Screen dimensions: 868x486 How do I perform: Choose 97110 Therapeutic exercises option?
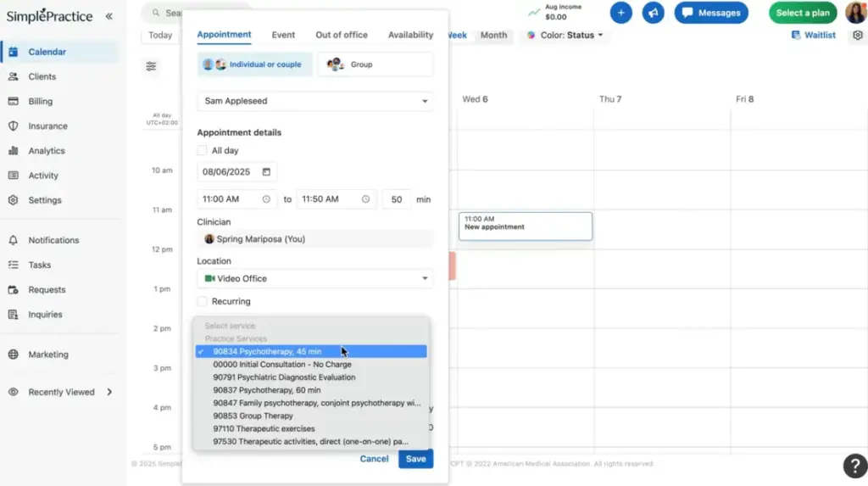311,428
